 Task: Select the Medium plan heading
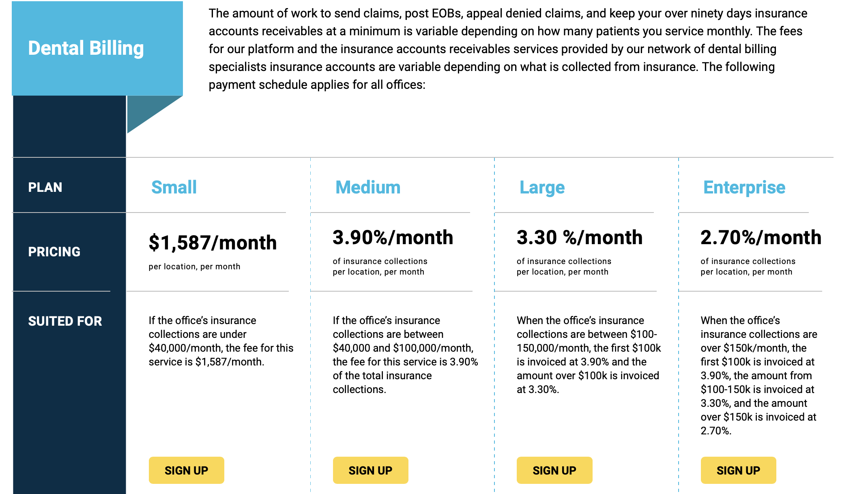click(x=368, y=187)
